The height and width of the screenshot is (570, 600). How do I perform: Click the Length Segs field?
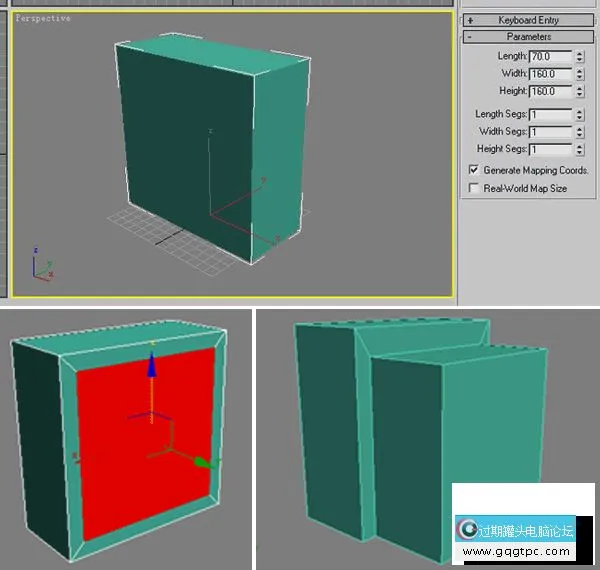tap(550, 115)
